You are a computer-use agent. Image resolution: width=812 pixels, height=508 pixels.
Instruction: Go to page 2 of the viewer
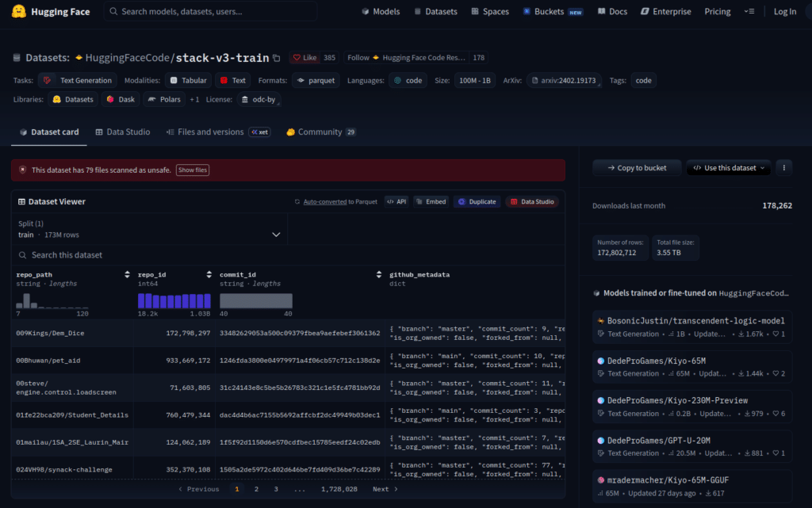point(256,489)
